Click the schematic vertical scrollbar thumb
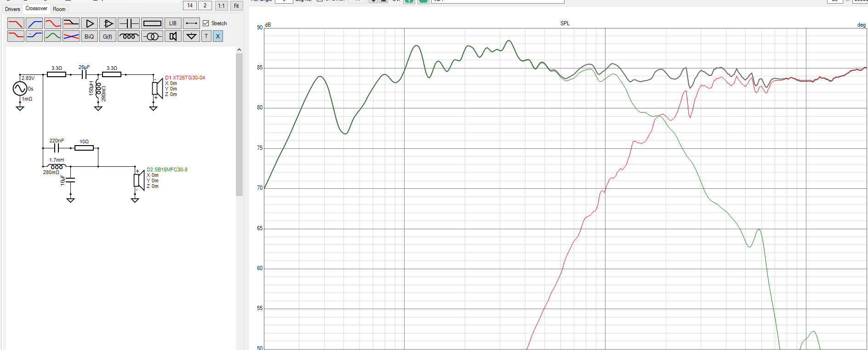 click(x=239, y=124)
